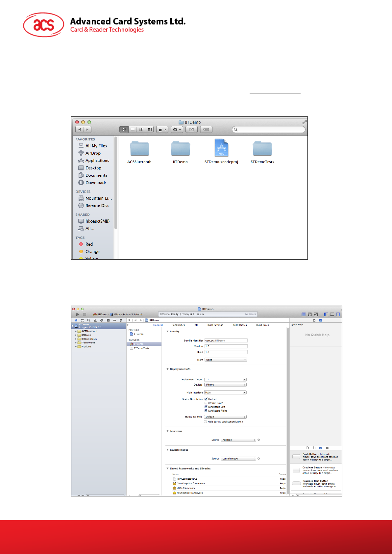Image resolution: width=392 pixels, height=554 pixels.
Task: Toggle the Landscape Right checkbox
Action: (x=206, y=411)
